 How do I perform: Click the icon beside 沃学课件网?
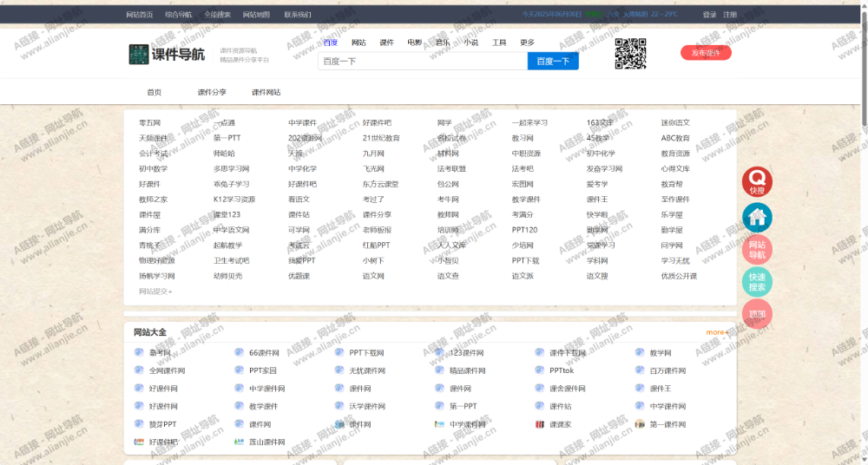point(339,406)
